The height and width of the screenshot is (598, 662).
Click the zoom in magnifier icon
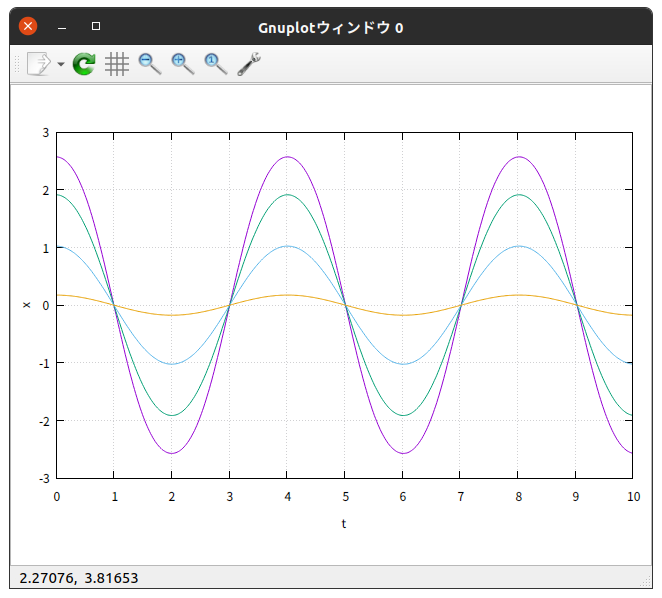click(183, 64)
